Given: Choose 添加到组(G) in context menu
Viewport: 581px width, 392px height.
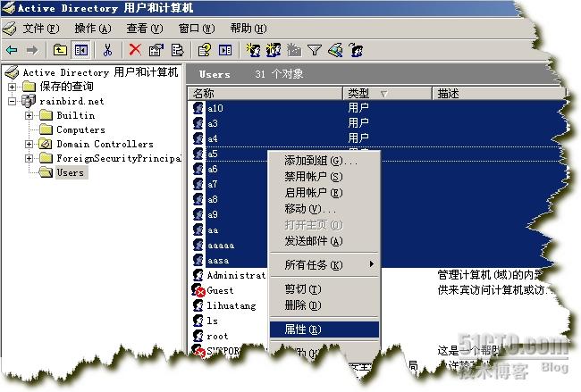Looking at the screenshot, I should (x=324, y=161).
